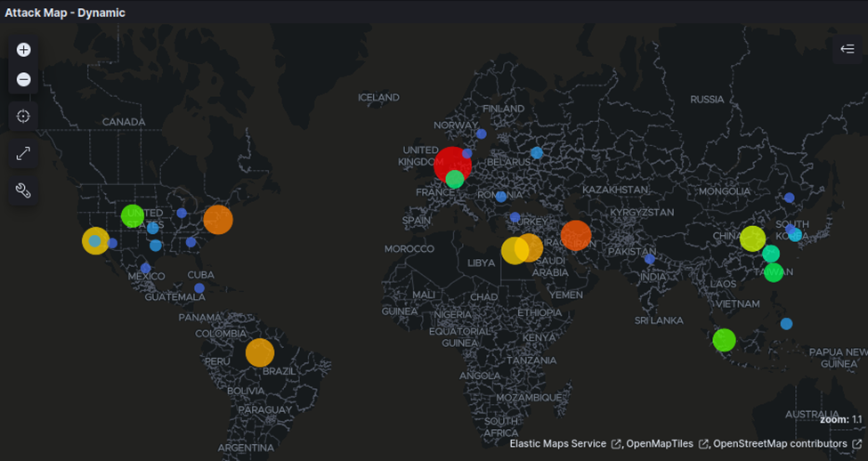Screen dimensions: 868x461
Task: Select the green circle over United States label
Action: pos(133,216)
